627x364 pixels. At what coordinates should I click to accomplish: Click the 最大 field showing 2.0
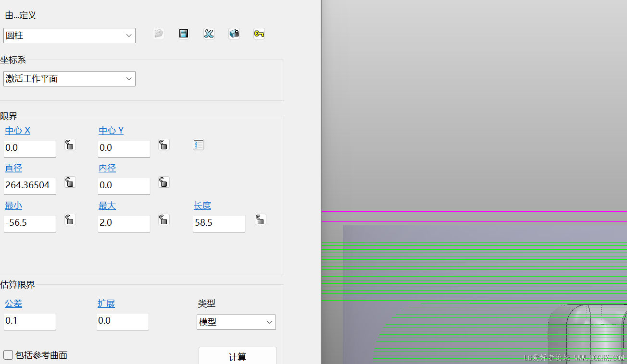pos(124,223)
